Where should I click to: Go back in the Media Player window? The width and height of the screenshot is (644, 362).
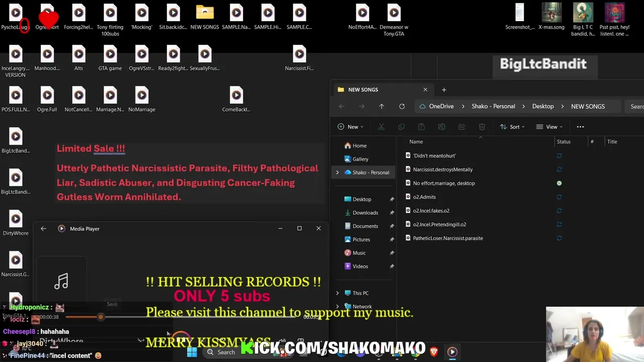click(x=43, y=229)
